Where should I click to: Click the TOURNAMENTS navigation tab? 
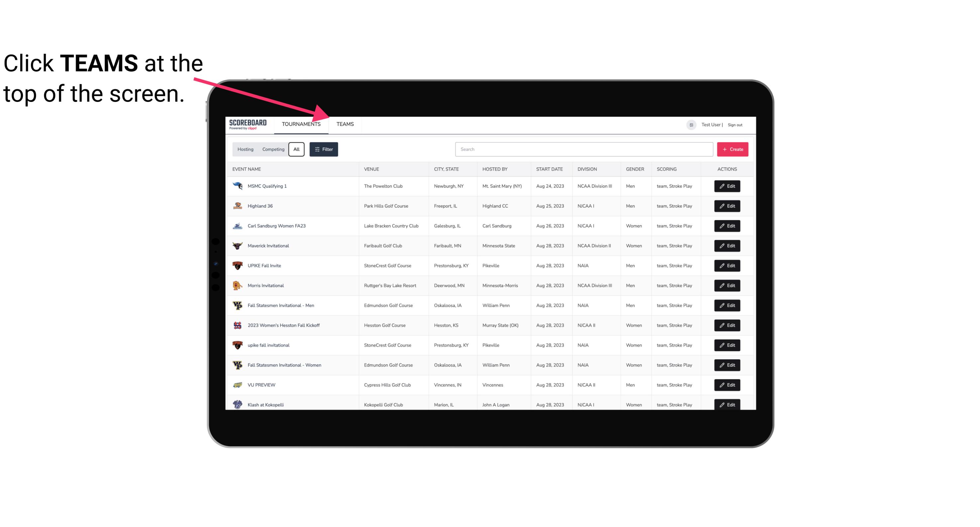coord(301,125)
